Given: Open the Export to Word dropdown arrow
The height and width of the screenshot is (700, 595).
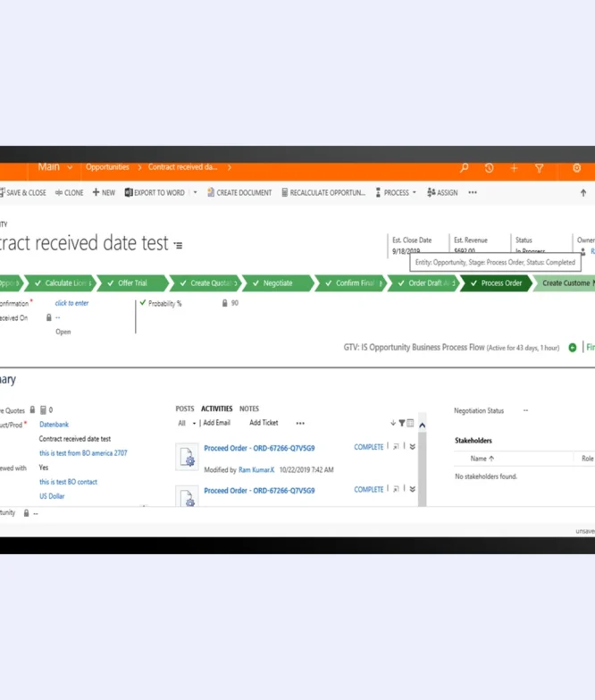Looking at the screenshot, I should click(x=195, y=192).
